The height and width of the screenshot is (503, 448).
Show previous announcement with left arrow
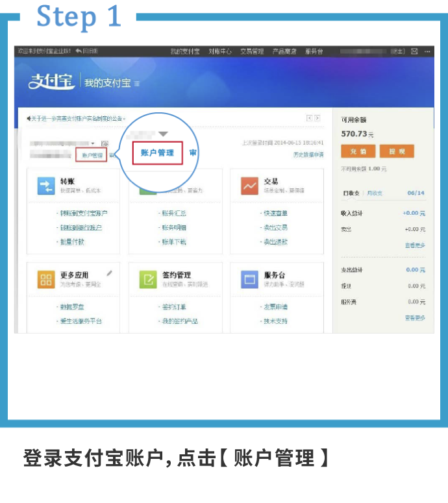(309, 118)
